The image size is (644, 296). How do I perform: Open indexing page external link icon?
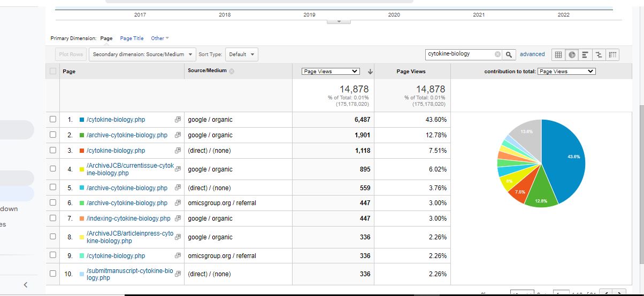[178, 219]
